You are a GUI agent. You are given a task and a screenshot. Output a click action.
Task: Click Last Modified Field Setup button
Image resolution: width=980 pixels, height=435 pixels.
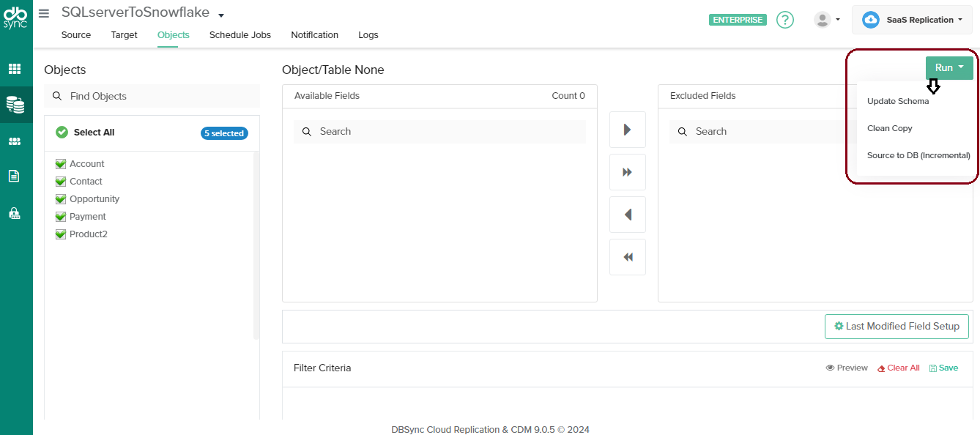tap(897, 326)
